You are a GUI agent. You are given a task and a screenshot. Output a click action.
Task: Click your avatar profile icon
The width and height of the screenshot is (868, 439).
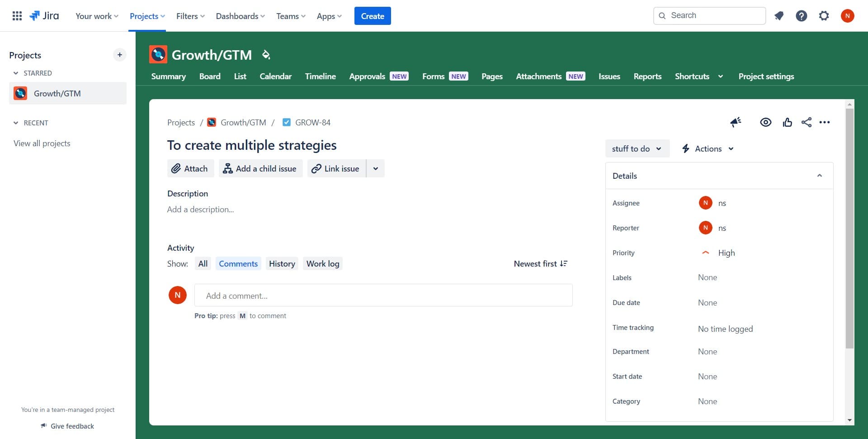click(848, 15)
